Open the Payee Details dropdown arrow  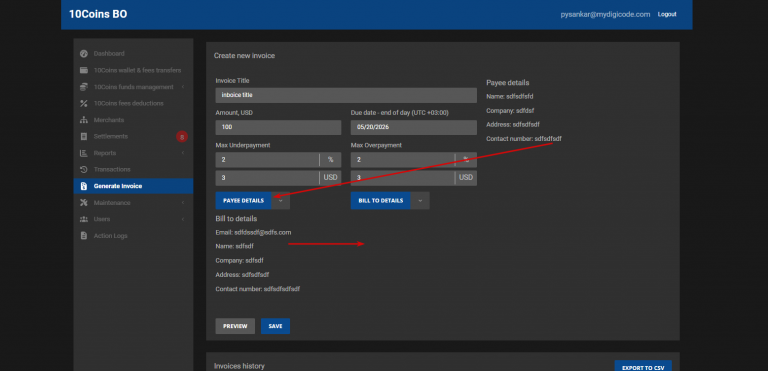[x=281, y=200]
